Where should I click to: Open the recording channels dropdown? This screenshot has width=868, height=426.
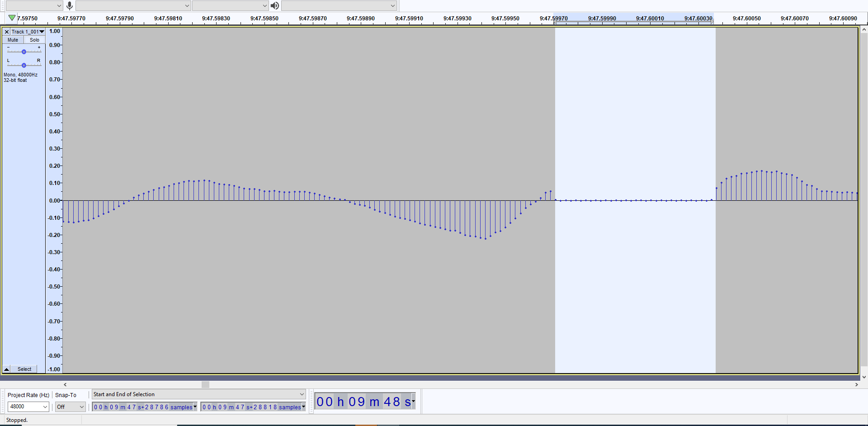(x=231, y=5)
